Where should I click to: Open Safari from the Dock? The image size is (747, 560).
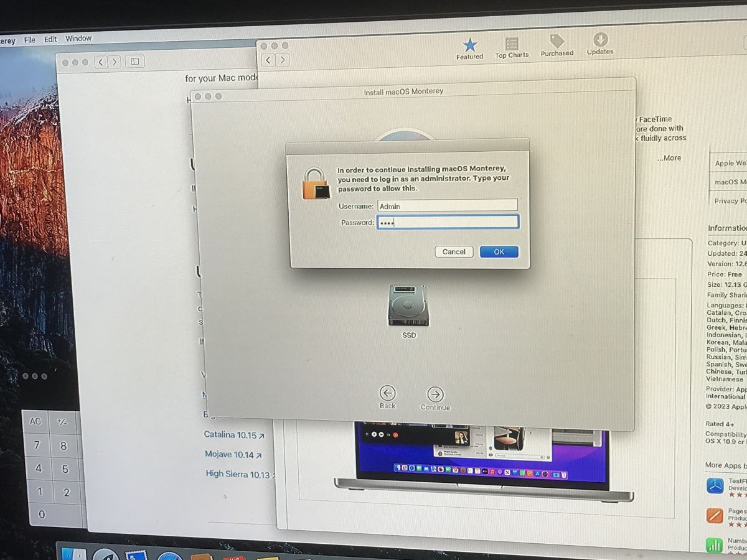click(169, 555)
